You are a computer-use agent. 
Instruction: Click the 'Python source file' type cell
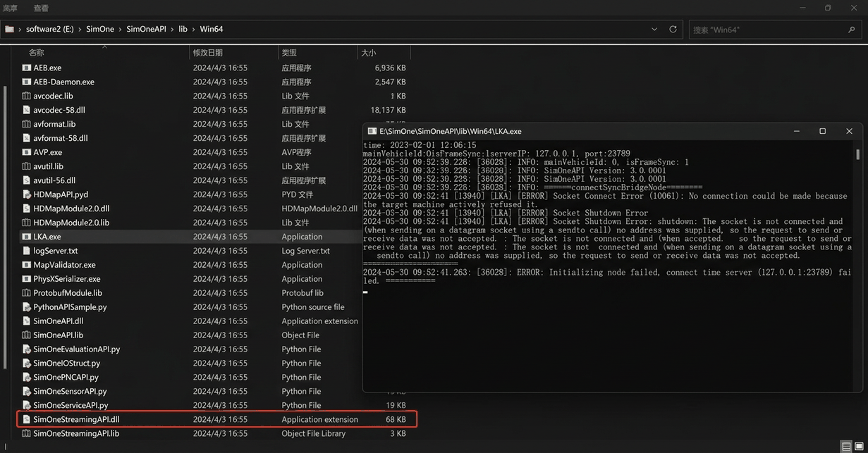tap(313, 307)
